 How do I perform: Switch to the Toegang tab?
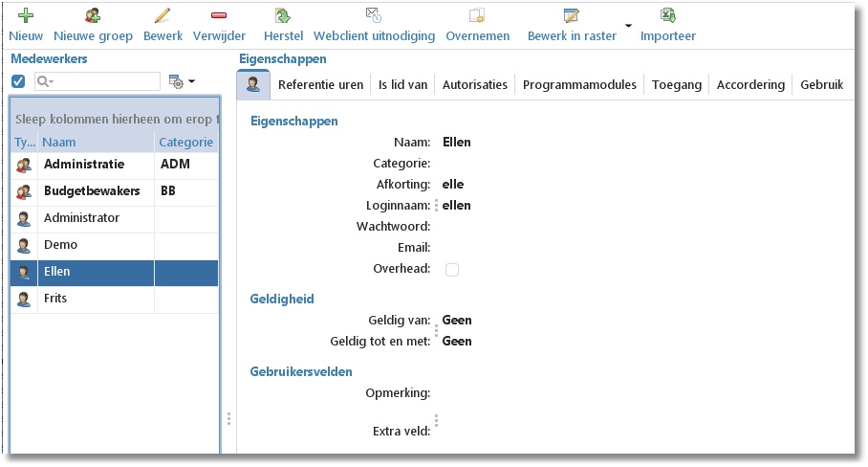point(677,85)
